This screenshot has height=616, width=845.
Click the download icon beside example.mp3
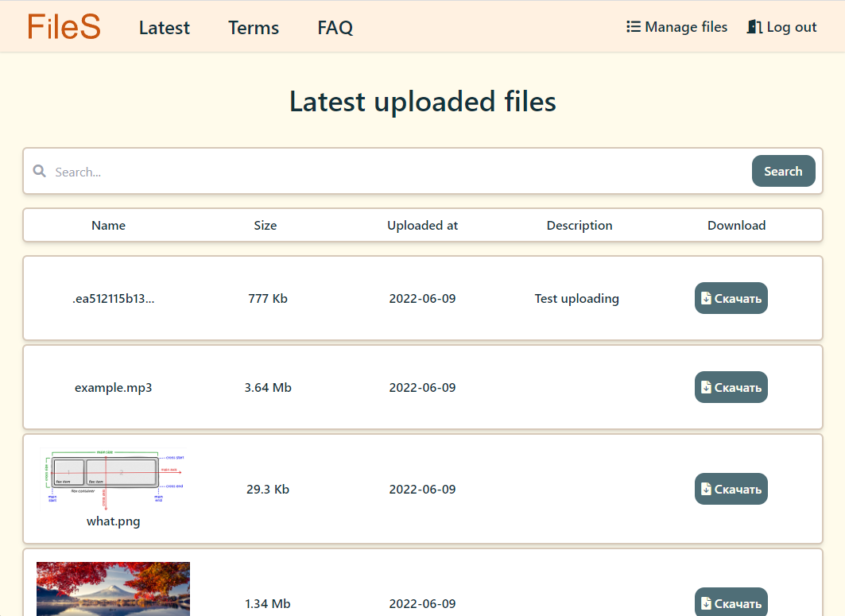[707, 387]
